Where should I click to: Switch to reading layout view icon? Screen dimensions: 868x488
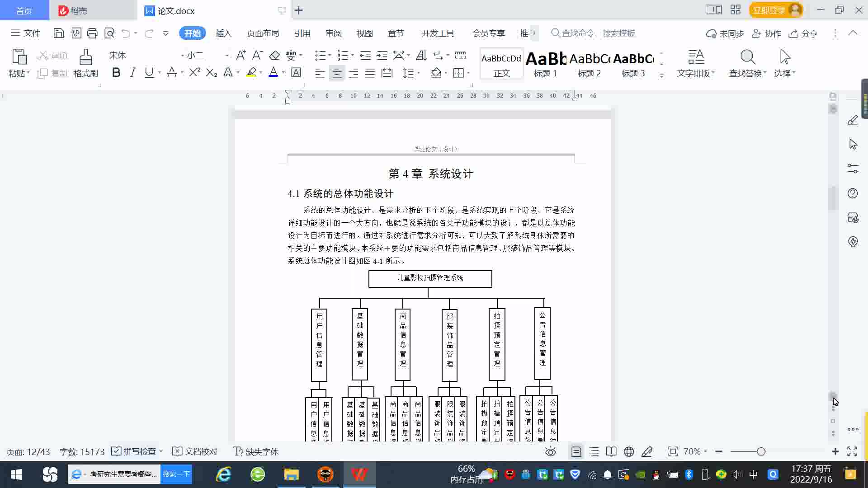coord(611,451)
